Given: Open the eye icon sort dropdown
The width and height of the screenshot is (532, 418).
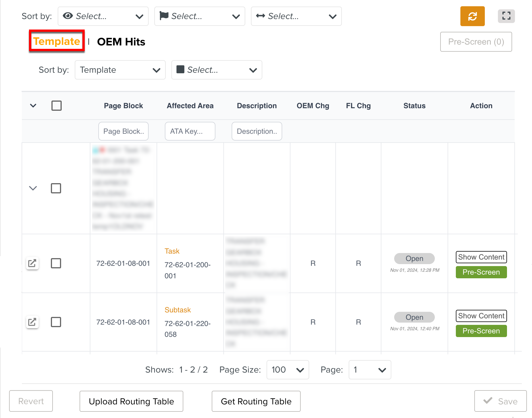Looking at the screenshot, I should coord(103,16).
